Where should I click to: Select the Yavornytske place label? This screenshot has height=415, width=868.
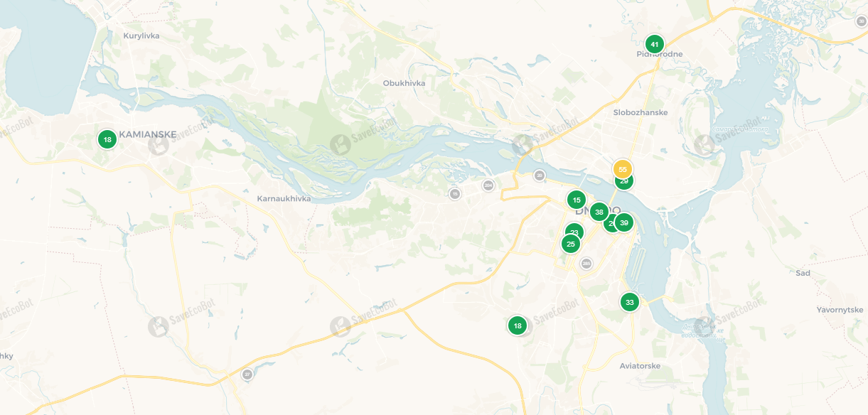tap(840, 310)
